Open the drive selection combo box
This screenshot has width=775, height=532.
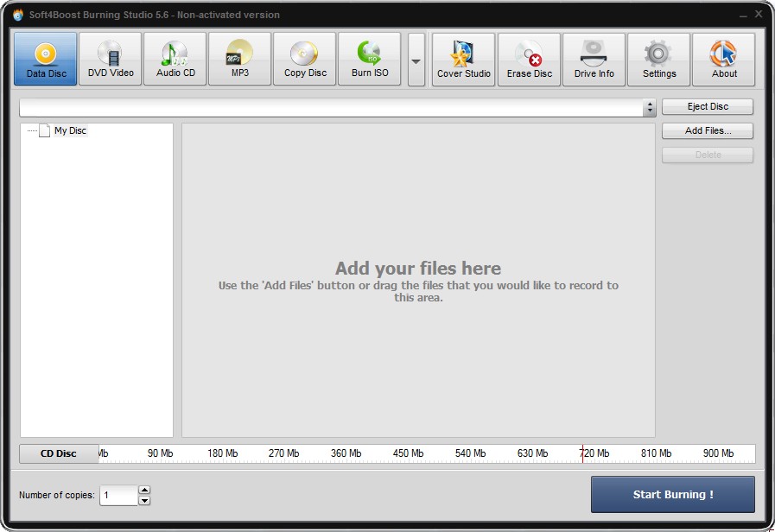click(338, 107)
